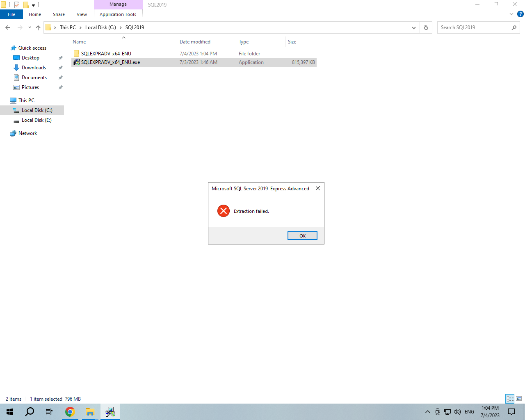525x420 pixels.
Task: Switch to the Details view layout
Action: pyautogui.click(x=510, y=399)
